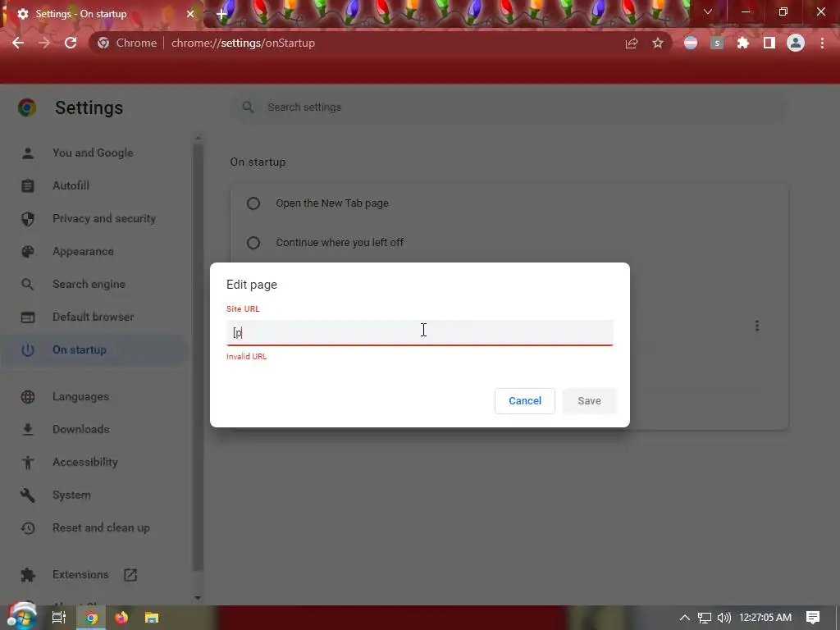
Task: Select Continue where you left off radio
Action: [x=253, y=243]
